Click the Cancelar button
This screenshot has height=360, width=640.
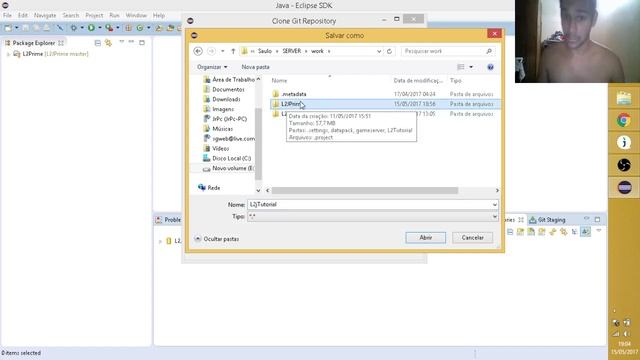472,238
